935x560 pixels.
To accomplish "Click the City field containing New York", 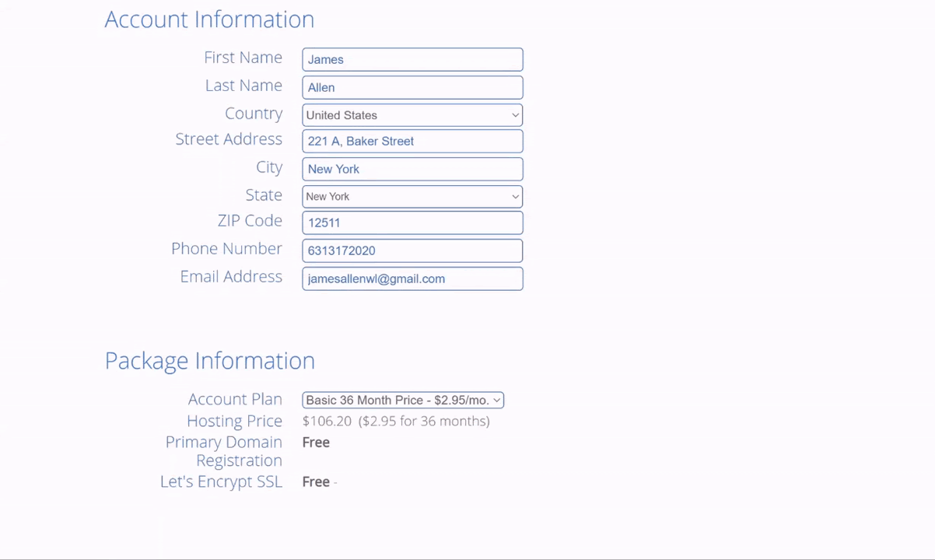I will (x=412, y=169).
